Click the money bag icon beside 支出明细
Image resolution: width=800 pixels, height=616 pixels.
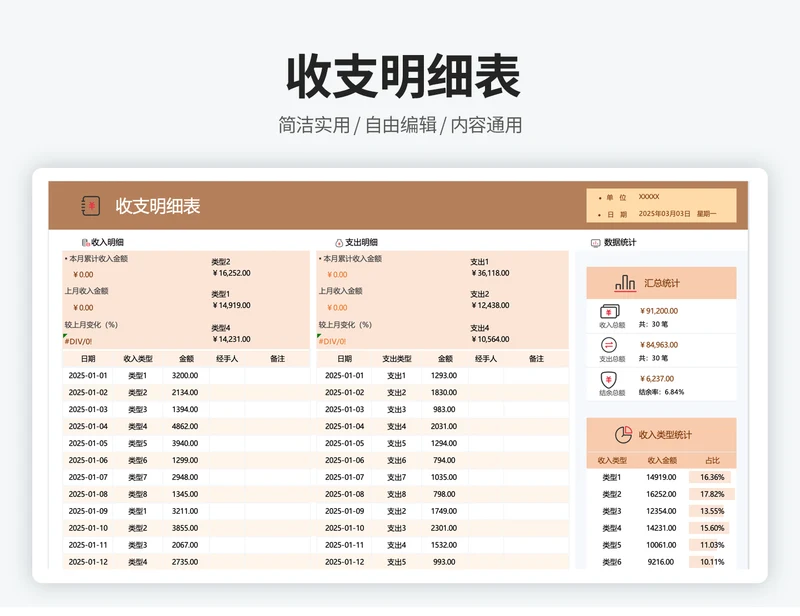[339, 243]
